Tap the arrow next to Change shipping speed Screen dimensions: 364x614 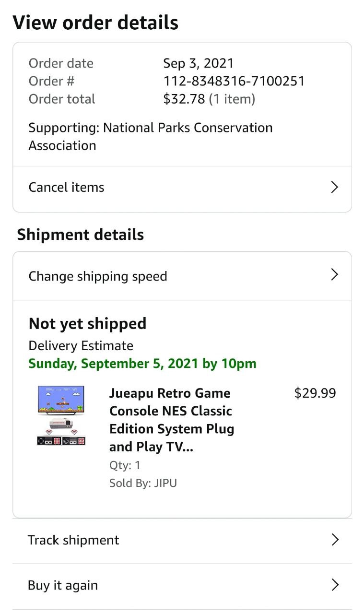click(335, 275)
